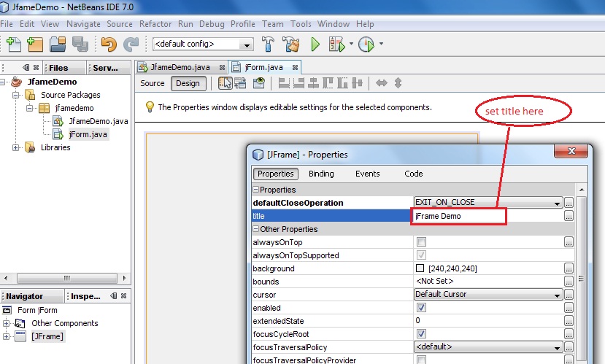Switch to the Code tab

pos(414,174)
